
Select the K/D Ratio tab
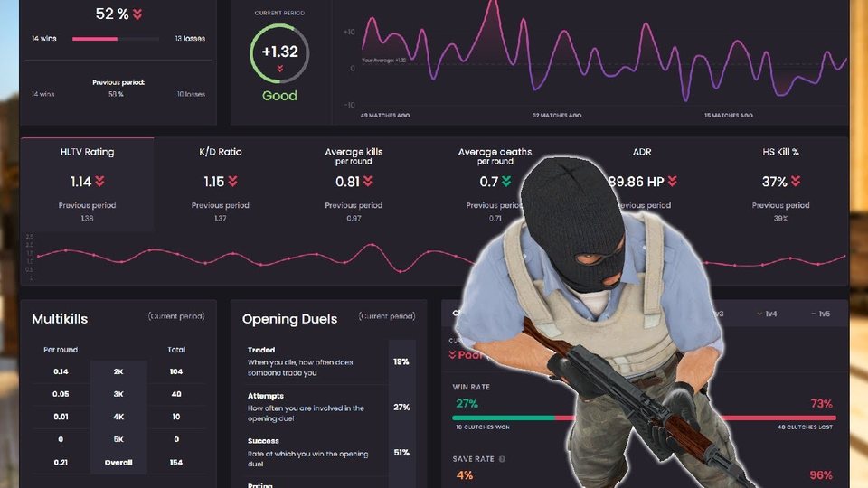click(x=221, y=184)
